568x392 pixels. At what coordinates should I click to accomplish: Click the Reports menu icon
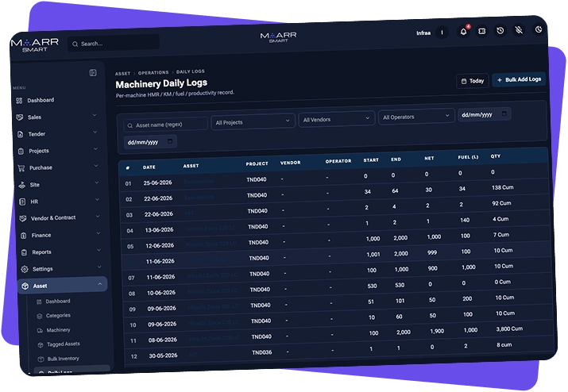point(24,252)
